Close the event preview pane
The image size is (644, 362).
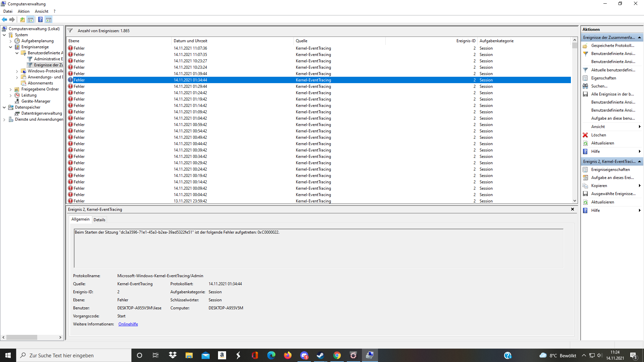(x=573, y=209)
